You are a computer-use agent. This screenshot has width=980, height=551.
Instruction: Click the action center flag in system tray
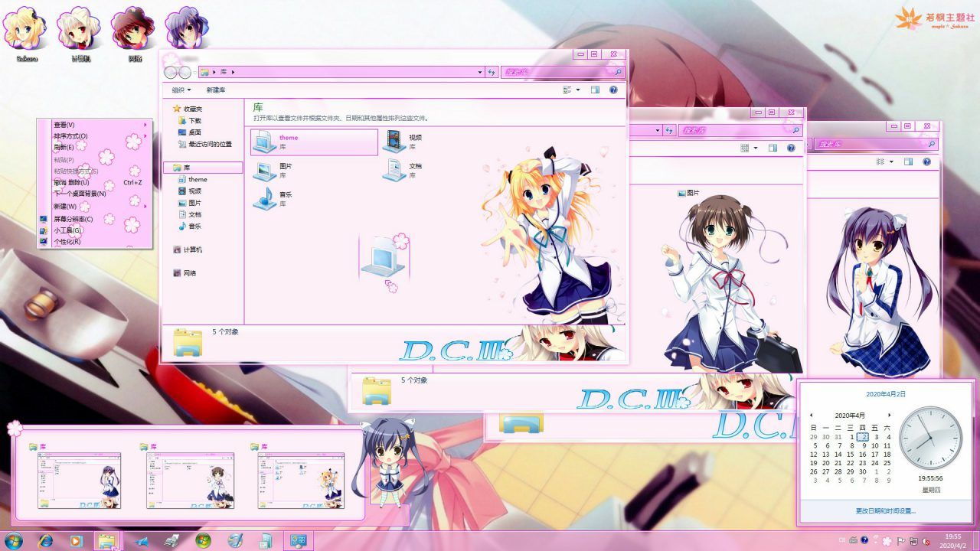tap(900, 541)
